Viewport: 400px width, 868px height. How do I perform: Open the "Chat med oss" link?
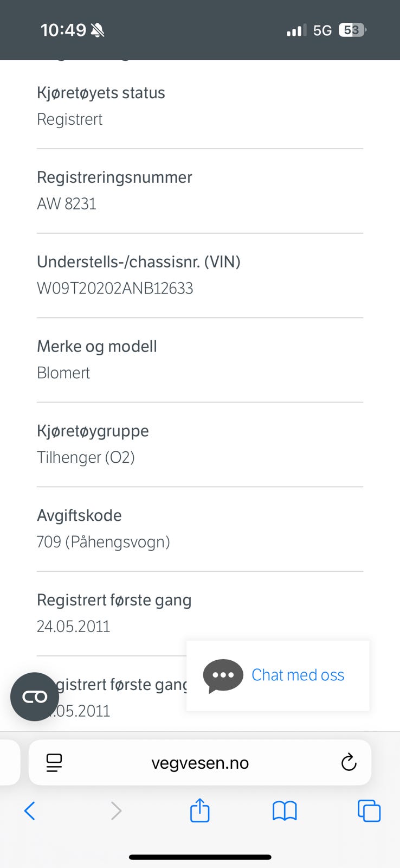pyautogui.click(x=298, y=675)
